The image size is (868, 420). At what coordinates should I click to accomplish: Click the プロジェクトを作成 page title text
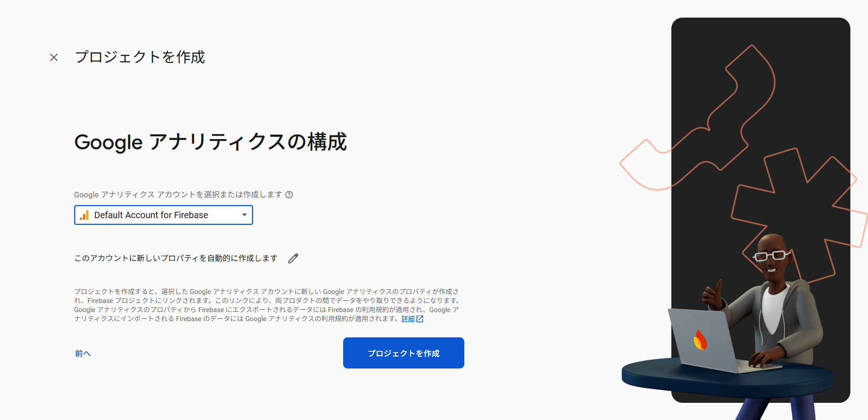point(140,57)
